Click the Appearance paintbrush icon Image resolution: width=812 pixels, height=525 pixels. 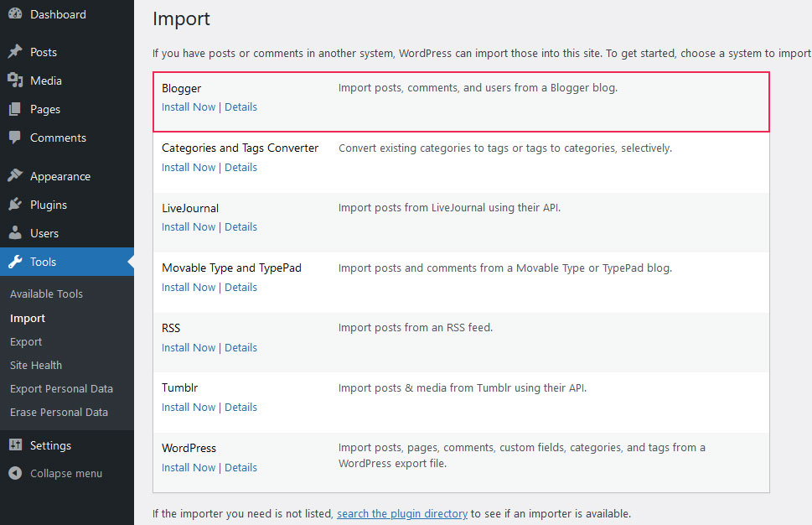click(x=15, y=175)
